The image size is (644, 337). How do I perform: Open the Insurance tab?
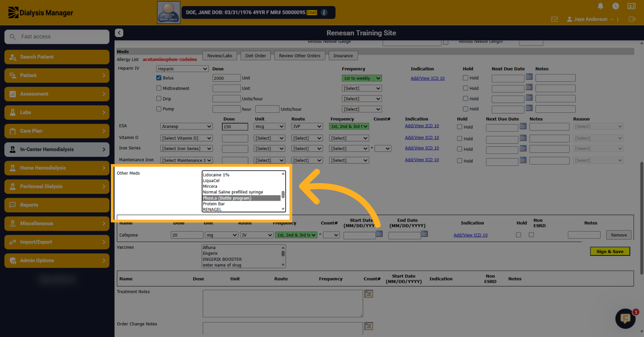(343, 56)
